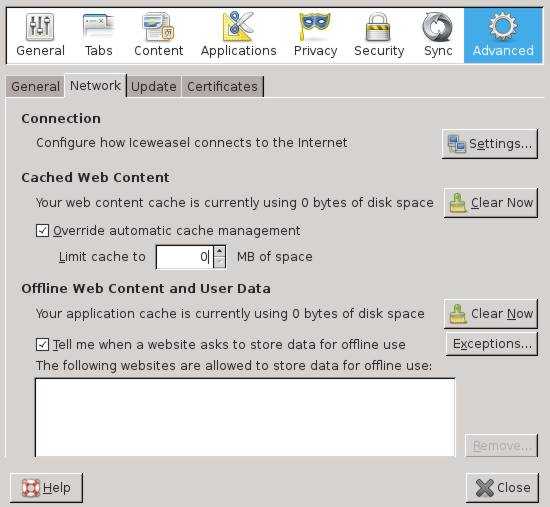Toggle Override automatic cache management checkbox
Viewport: 550px width, 507px height.
tap(42, 231)
